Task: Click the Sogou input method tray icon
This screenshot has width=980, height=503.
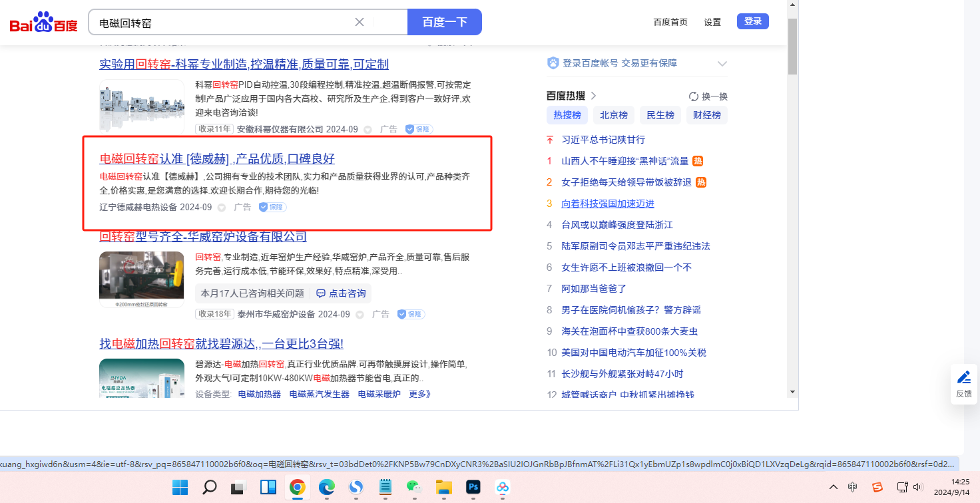Action: 877,487
